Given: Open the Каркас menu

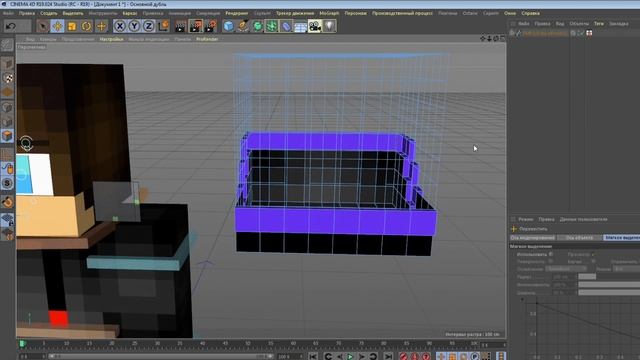Looking at the screenshot, I should (x=130, y=13).
